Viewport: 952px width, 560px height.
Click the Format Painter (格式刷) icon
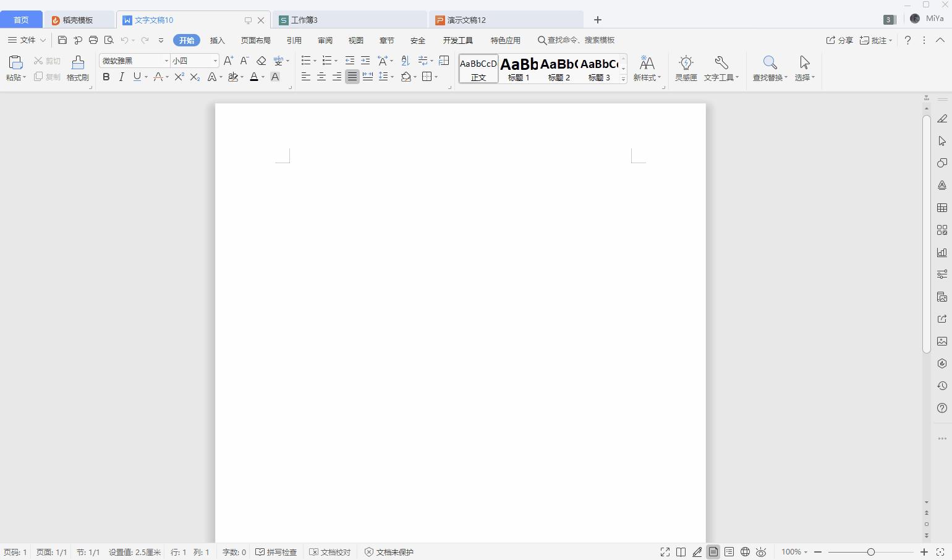pyautogui.click(x=78, y=68)
